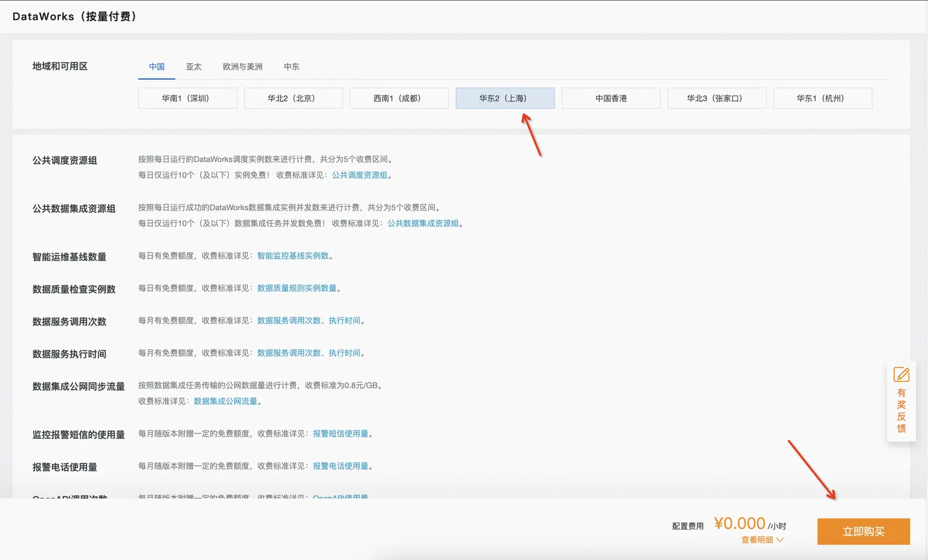
Task: Open the 报警短信使用量 link
Action: tap(341, 433)
